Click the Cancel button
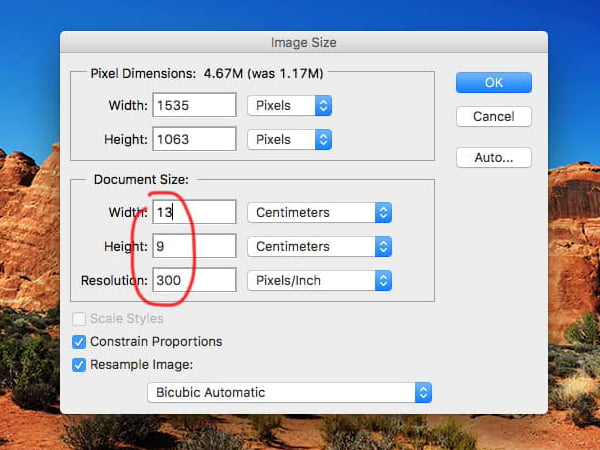This screenshot has width=600, height=450. point(494,116)
